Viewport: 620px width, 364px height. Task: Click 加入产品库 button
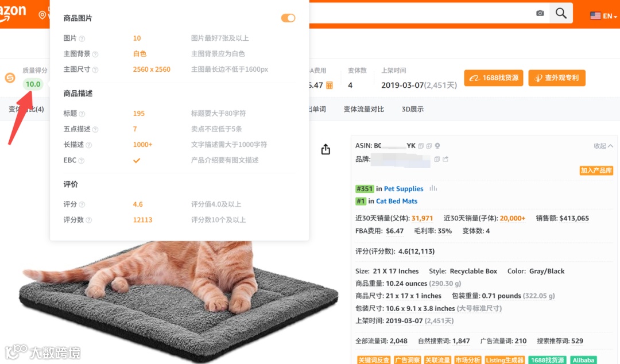pos(596,171)
